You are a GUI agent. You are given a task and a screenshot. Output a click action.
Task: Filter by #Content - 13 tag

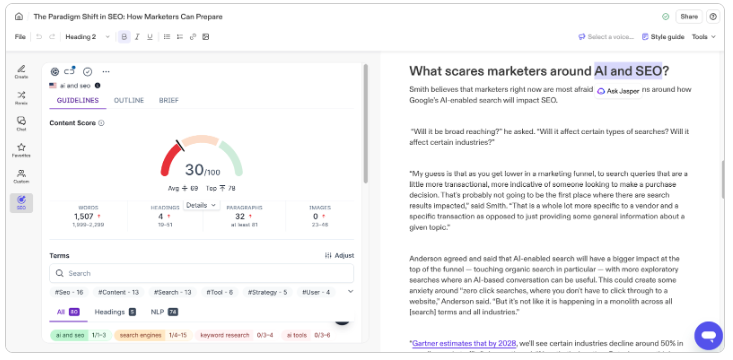(x=118, y=292)
